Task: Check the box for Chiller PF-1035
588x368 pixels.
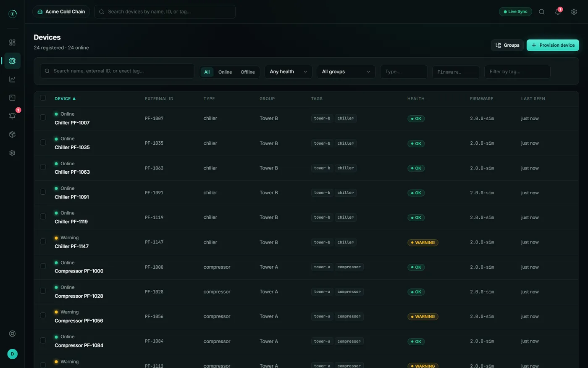Action: pyautogui.click(x=43, y=142)
